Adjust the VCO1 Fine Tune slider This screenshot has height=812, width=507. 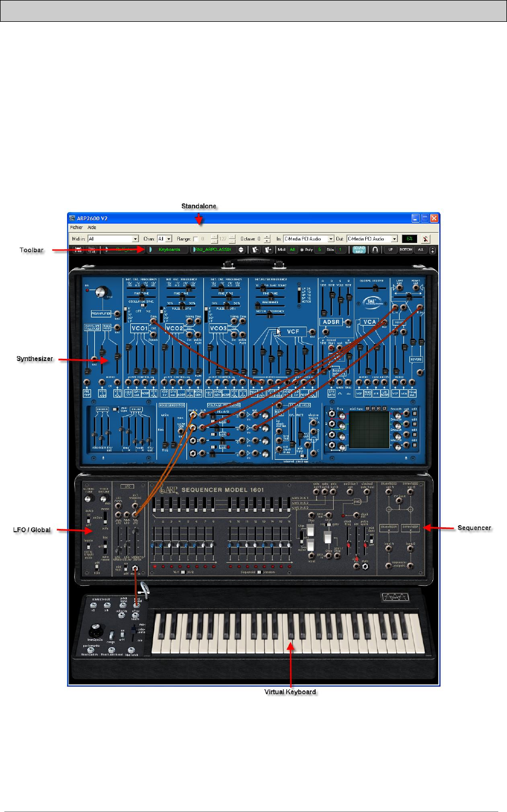pos(141,298)
